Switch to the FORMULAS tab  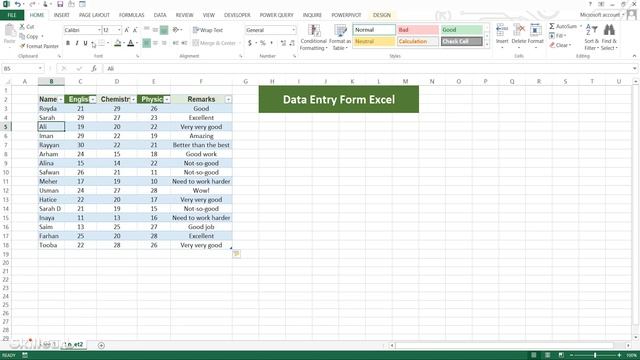[x=131, y=15]
